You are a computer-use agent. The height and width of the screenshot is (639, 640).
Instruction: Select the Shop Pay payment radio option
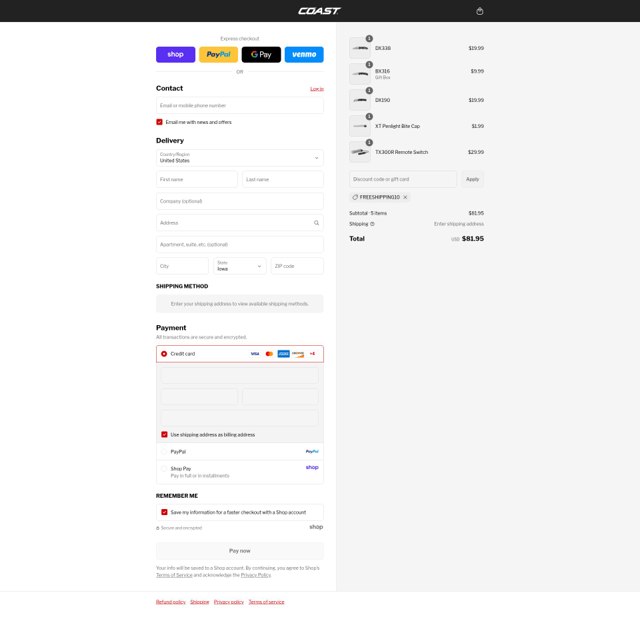coord(164,469)
